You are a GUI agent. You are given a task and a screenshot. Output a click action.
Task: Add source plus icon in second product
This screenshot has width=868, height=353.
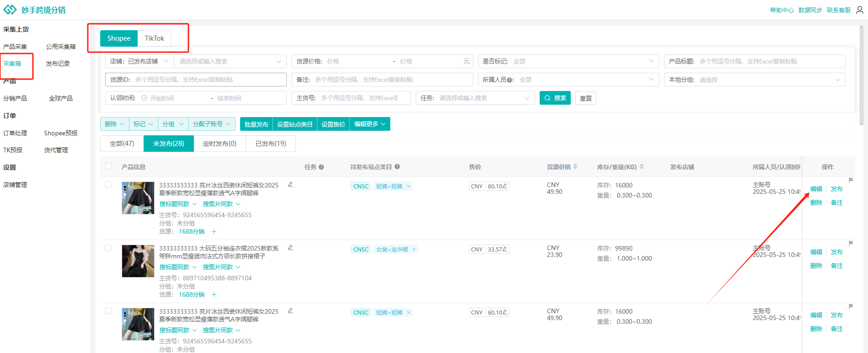click(x=214, y=295)
